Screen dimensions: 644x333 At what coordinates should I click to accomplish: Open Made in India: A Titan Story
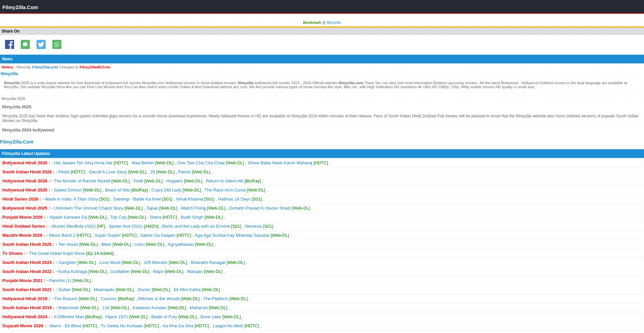71,199
